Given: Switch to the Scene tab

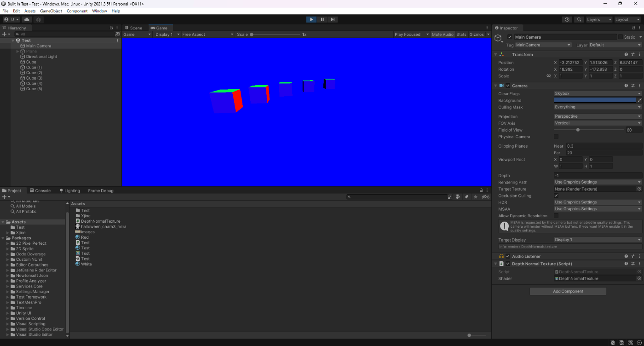Looking at the screenshot, I should [133, 28].
